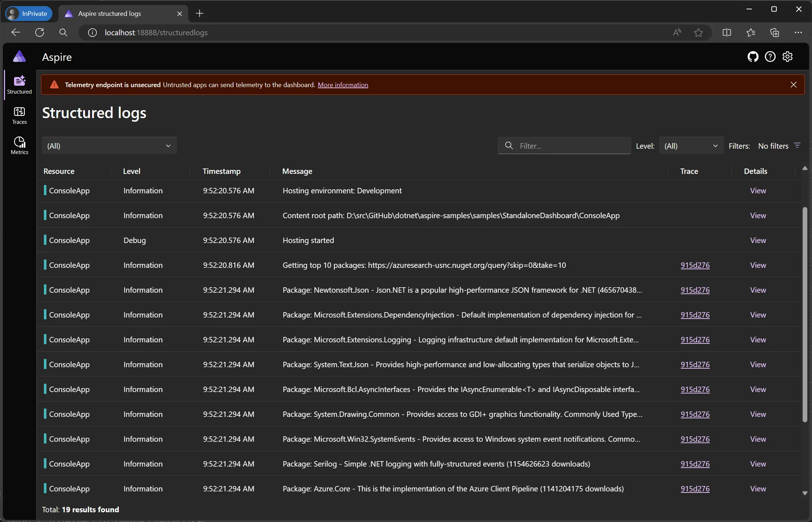Click the search icon in the filter box
This screenshot has width=812, height=522.
(x=509, y=145)
